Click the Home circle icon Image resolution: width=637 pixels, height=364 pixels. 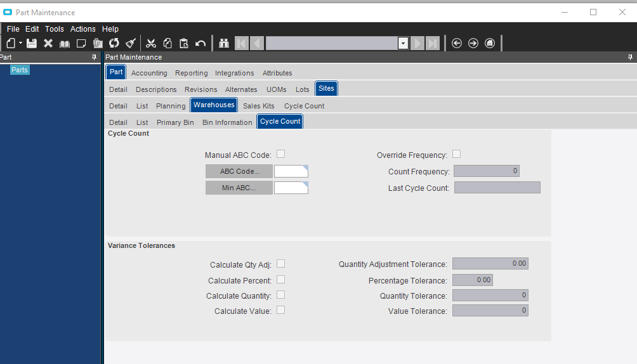(490, 43)
